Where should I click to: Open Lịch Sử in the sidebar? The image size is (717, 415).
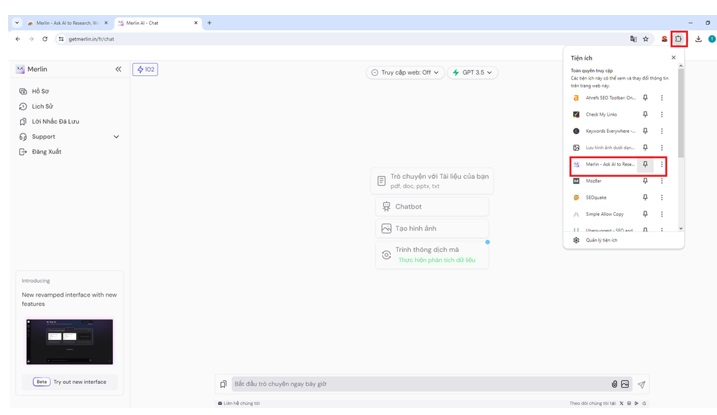pyautogui.click(x=42, y=106)
